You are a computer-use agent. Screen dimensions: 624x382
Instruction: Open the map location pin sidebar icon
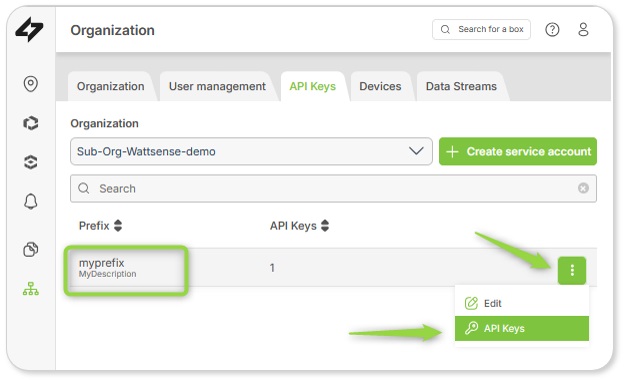(x=31, y=84)
